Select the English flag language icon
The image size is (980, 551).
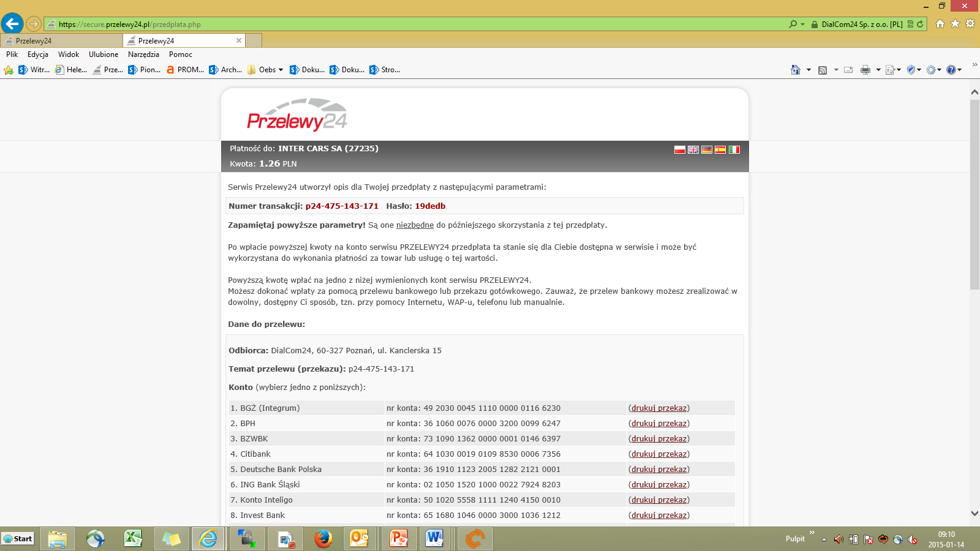tap(693, 149)
